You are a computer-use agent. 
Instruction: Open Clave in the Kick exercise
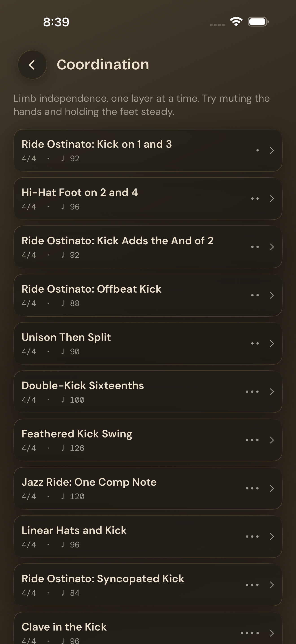148,628
